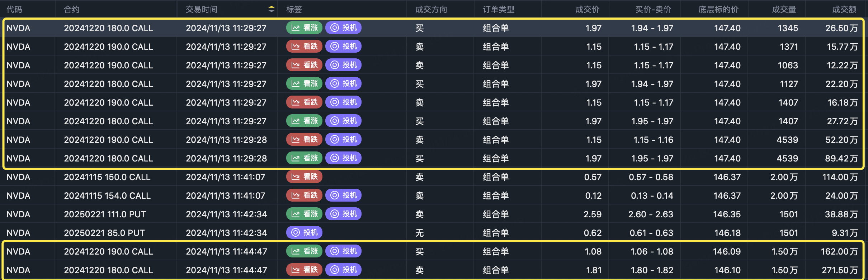Select the 看跌 tag in the 15.77万 row
Screen dimensions: 868x280
pyautogui.click(x=304, y=47)
